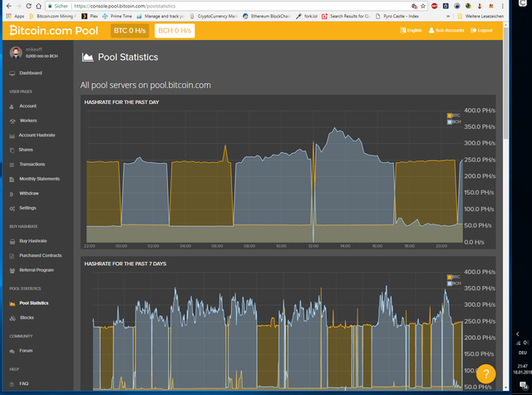
Task: Click the Blocks cubes icon in sidebar
Action: 12,318
